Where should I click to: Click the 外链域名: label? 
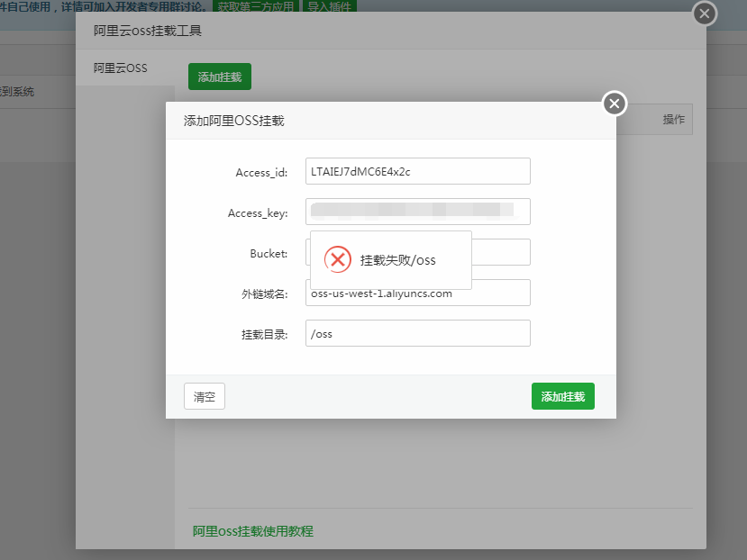[x=264, y=294]
